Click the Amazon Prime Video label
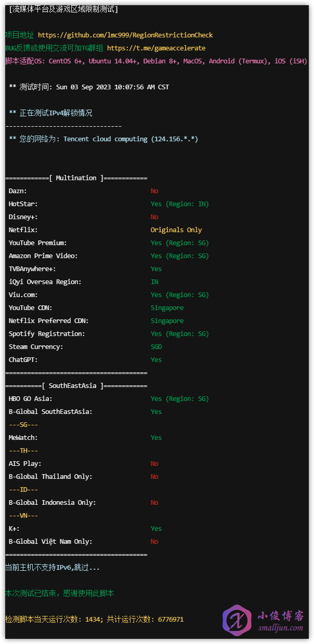This screenshot has height=644, width=314. [43, 256]
